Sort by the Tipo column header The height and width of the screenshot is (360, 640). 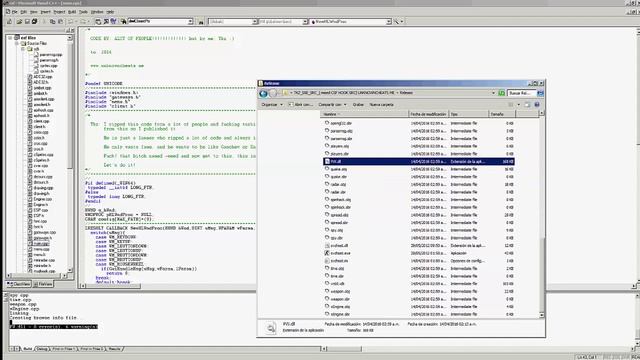point(469,114)
